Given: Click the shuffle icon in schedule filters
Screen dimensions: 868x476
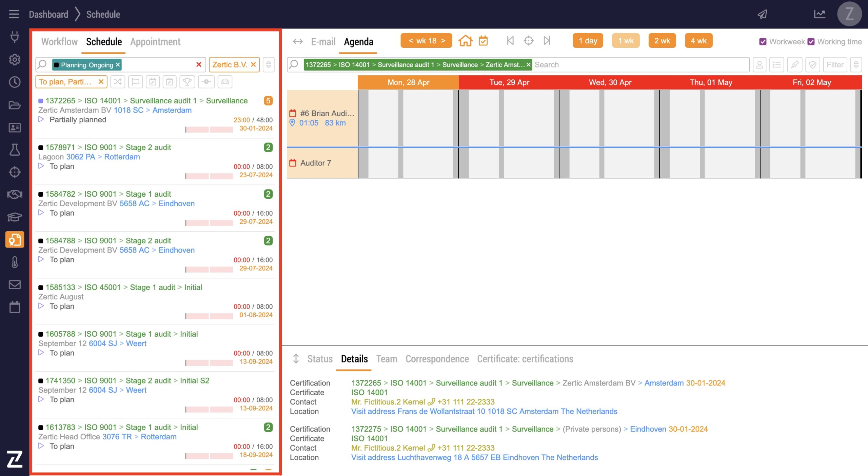Looking at the screenshot, I should (118, 82).
